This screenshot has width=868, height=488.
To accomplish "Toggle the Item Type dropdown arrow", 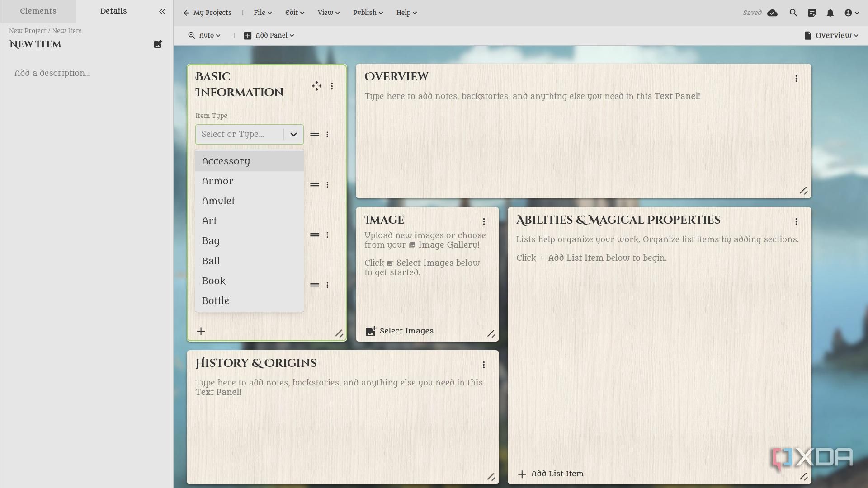I will [293, 134].
